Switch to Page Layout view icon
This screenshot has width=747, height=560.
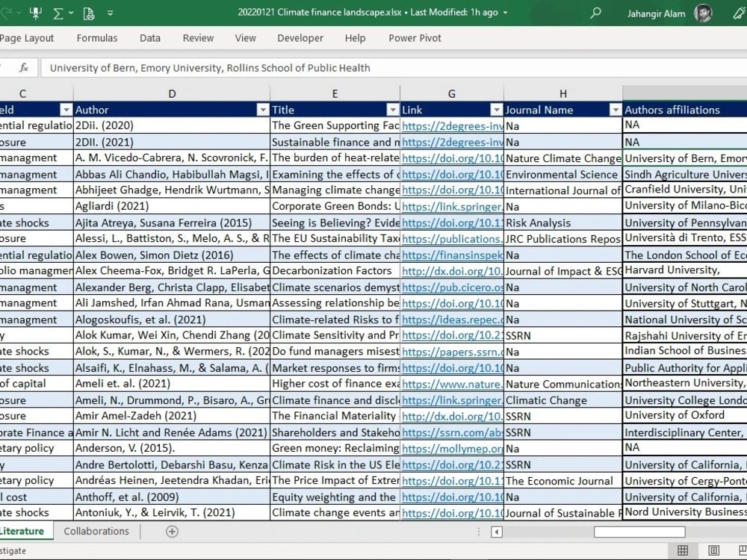pyautogui.click(x=713, y=550)
